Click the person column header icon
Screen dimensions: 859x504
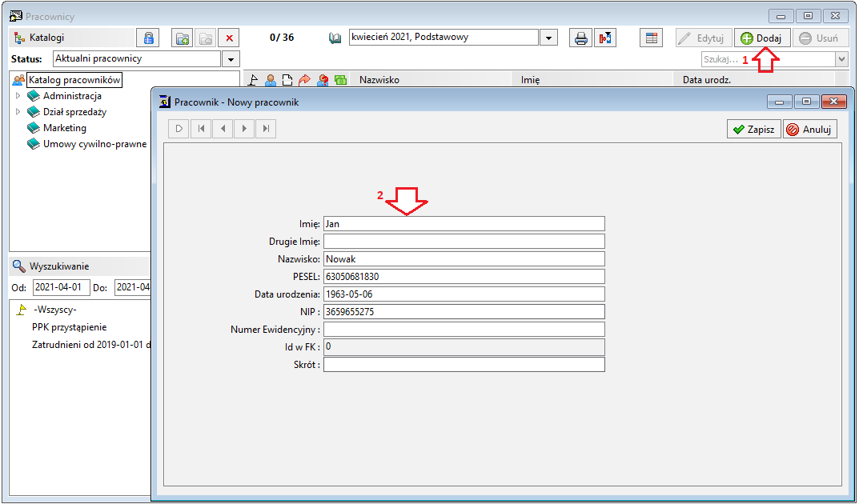[x=270, y=80]
